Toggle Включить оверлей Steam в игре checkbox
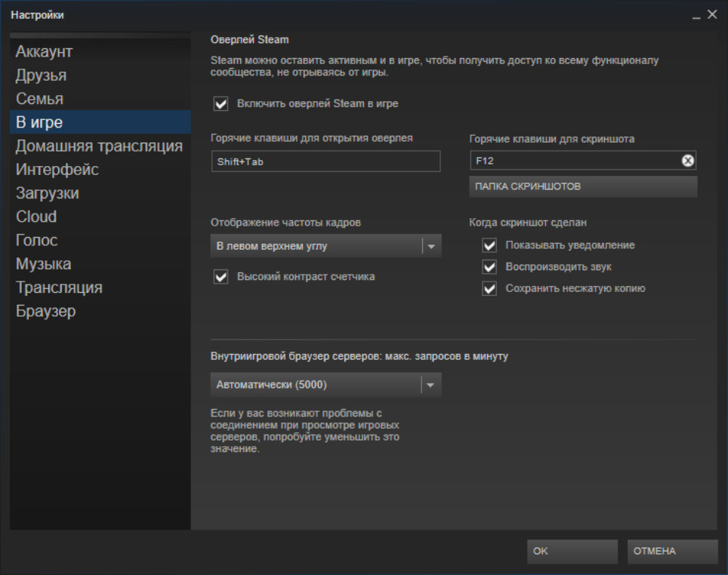The width and height of the screenshot is (728, 575). (x=221, y=104)
